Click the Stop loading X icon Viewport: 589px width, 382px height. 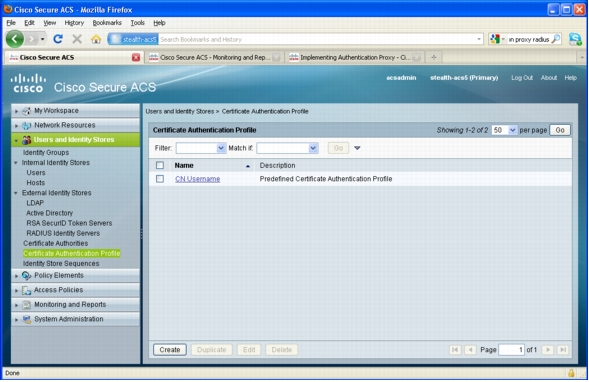[x=77, y=39]
